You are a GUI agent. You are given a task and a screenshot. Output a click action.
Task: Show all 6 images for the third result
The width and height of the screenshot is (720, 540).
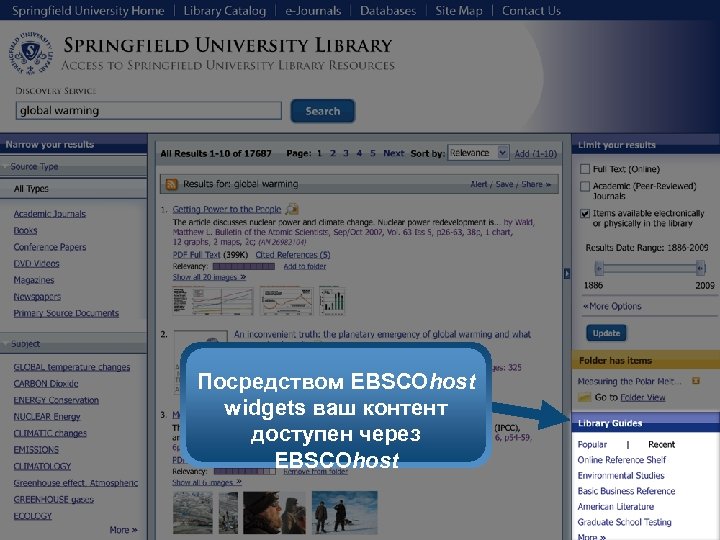tap(207, 483)
